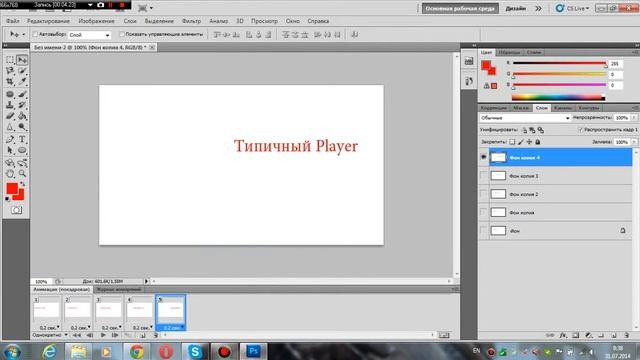The width and height of the screenshot is (640, 360).
Task: Select the Rectangular Marquee tool
Action: click(10, 60)
